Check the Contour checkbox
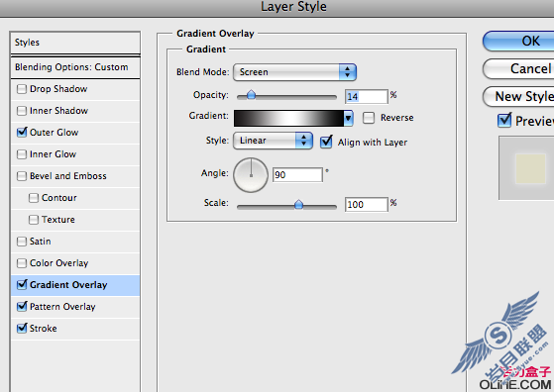554x392 pixels. 34,198
